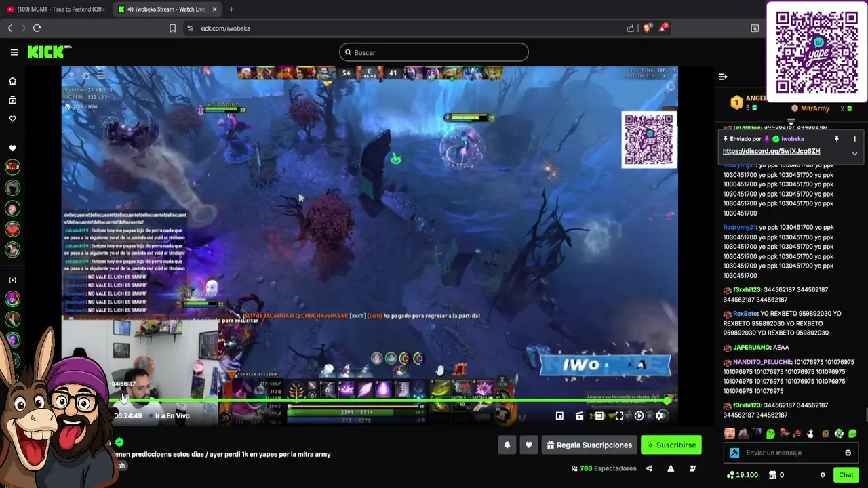Open the user icon beside report

coord(692,468)
